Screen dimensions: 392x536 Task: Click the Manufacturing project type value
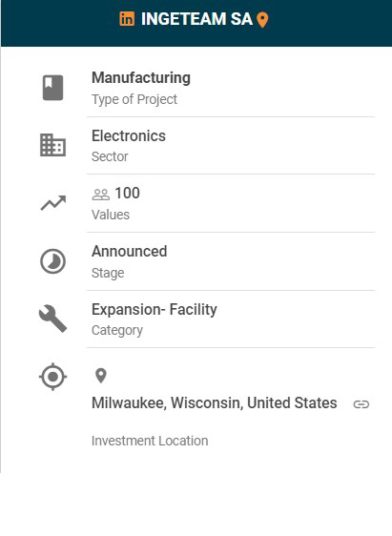(141, 77)
